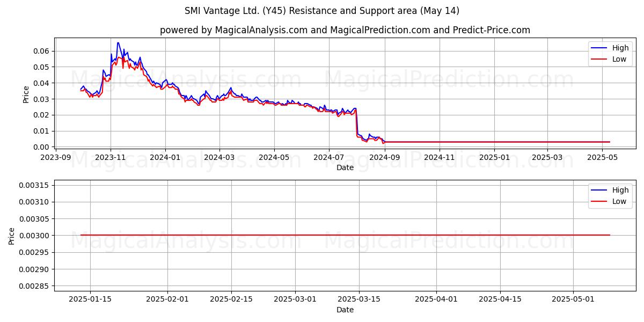The height and width of the screenshot is (322, 644).
Task: Click the '0.06' y-axis tick label
Action: point(42,51)
